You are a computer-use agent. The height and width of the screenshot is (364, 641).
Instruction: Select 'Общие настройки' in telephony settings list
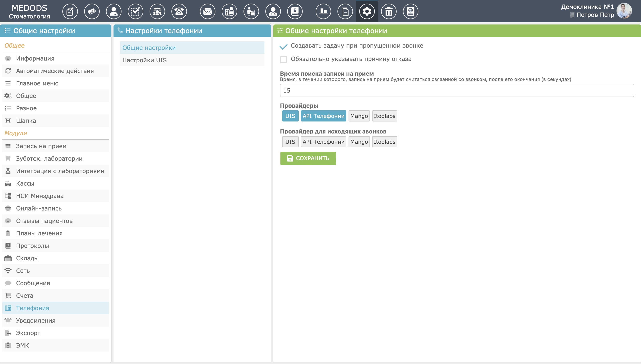[x=192, y=47]
